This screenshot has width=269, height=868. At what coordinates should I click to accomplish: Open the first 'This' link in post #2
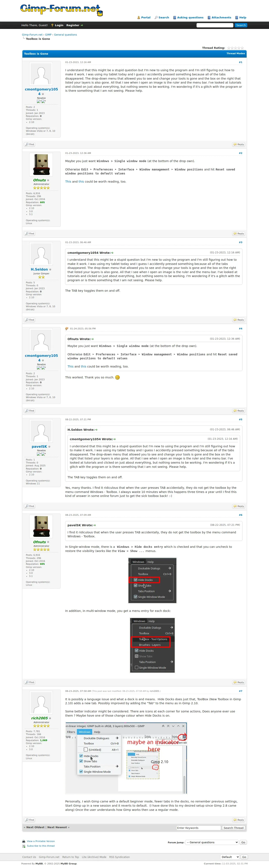click(x=68, y=182)
